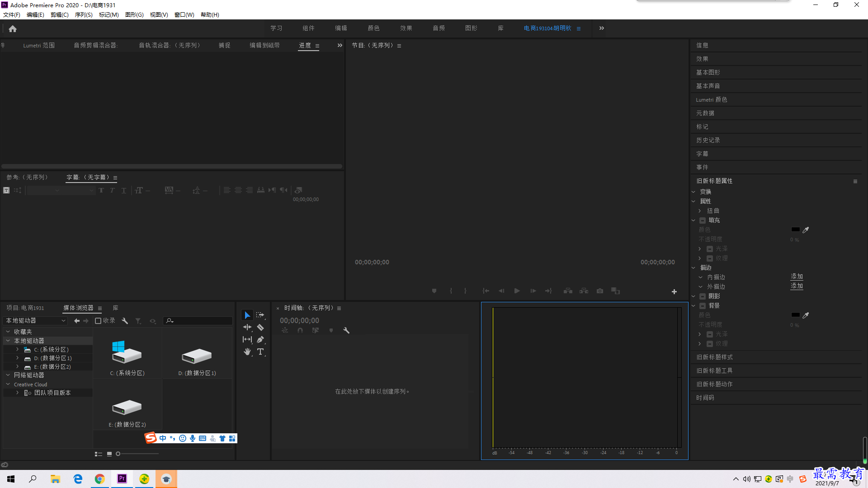Collapse the 收藏夹 tree group
Screen dimensions: 868x488
tap(8, 332)
